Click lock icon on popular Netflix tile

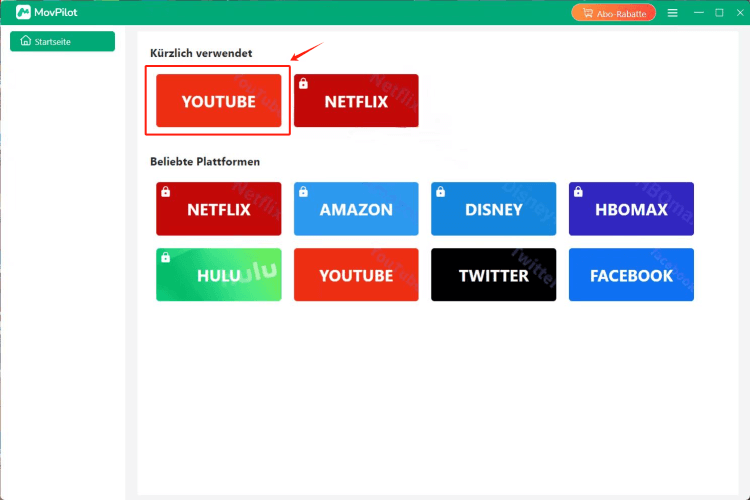[165, 192]
